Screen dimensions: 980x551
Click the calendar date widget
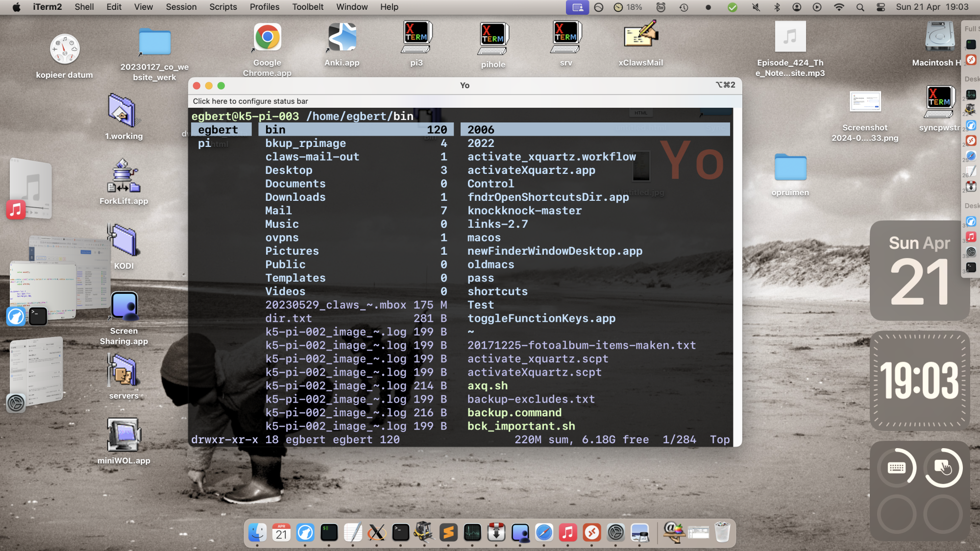[x=919, y=270]
